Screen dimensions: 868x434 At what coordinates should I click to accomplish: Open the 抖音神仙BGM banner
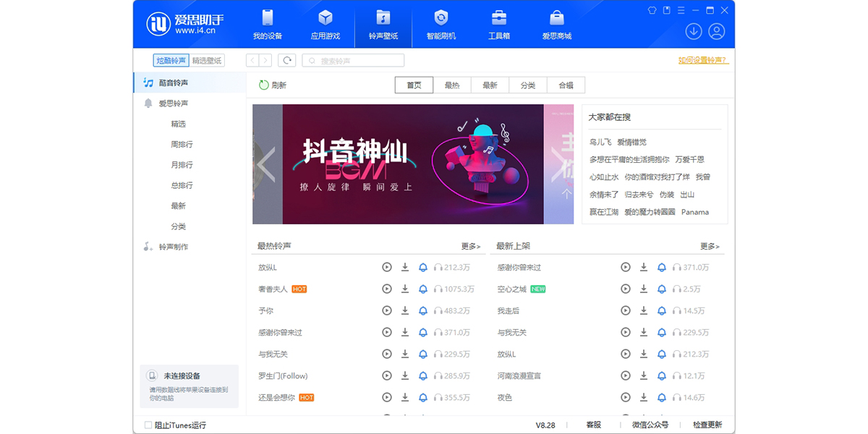coord(413,164)
